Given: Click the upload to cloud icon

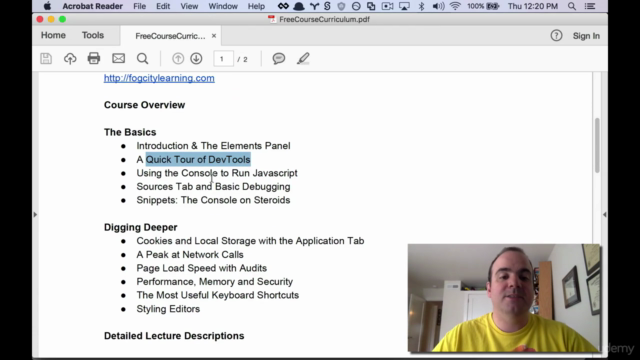Looking at the screenshot, I should click(70, 59).
